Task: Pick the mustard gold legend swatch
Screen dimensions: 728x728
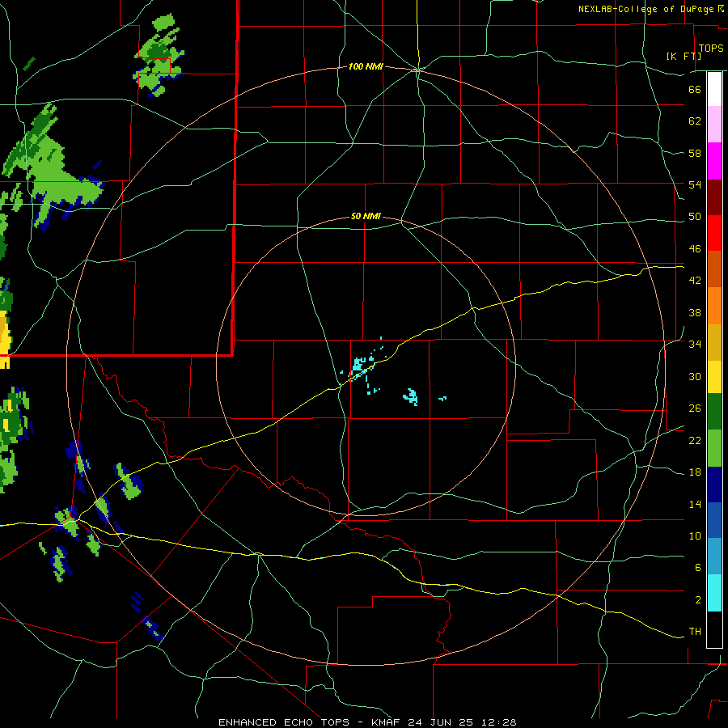Action: click(714, 342)
